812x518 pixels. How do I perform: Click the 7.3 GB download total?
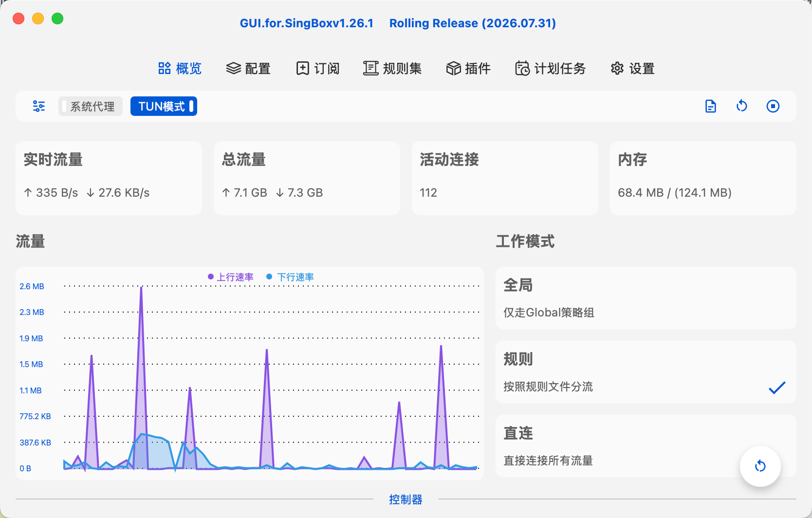click(299, 193)
